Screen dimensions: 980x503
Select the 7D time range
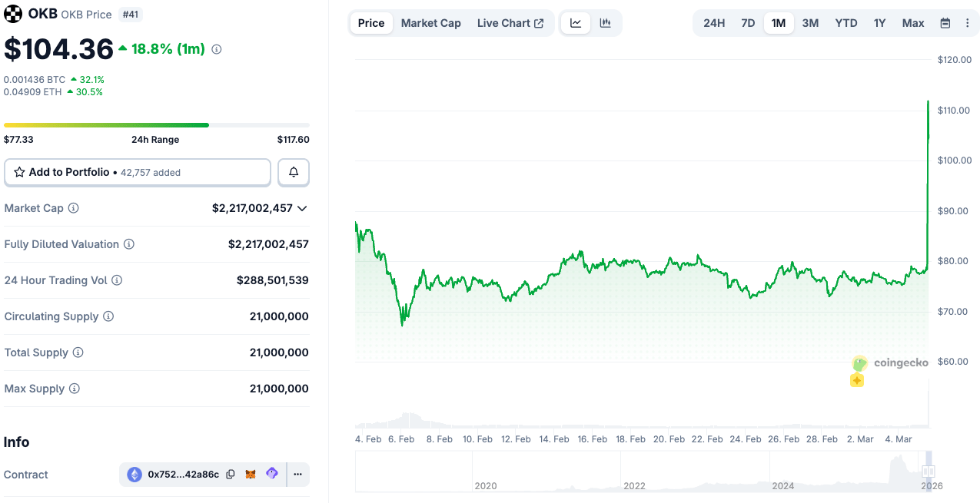pyautogui.click(x=748, y=23)
